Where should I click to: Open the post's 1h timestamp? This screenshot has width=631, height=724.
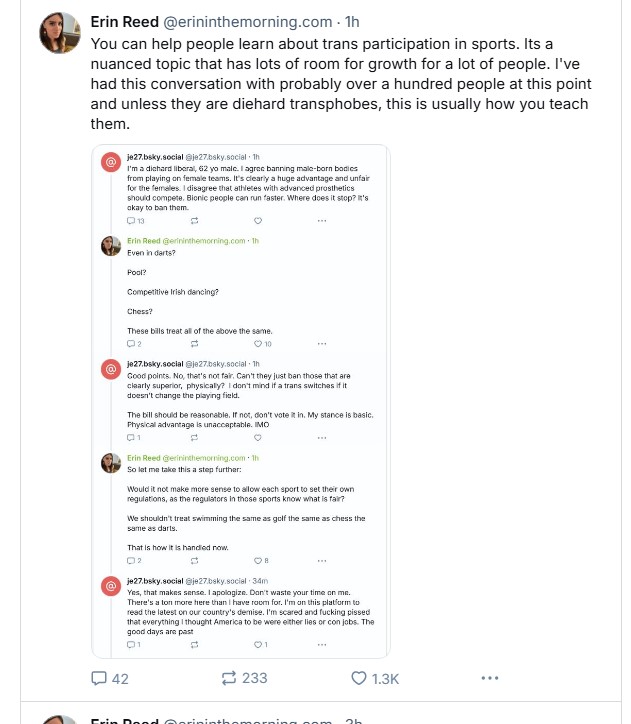tap(352, 21)
